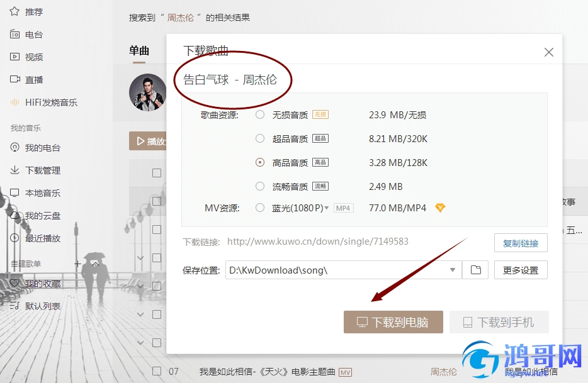Click the 流畅 quality badge
Image resolution: width=588 pixels, height=383 pixels.
click(320, 186)
